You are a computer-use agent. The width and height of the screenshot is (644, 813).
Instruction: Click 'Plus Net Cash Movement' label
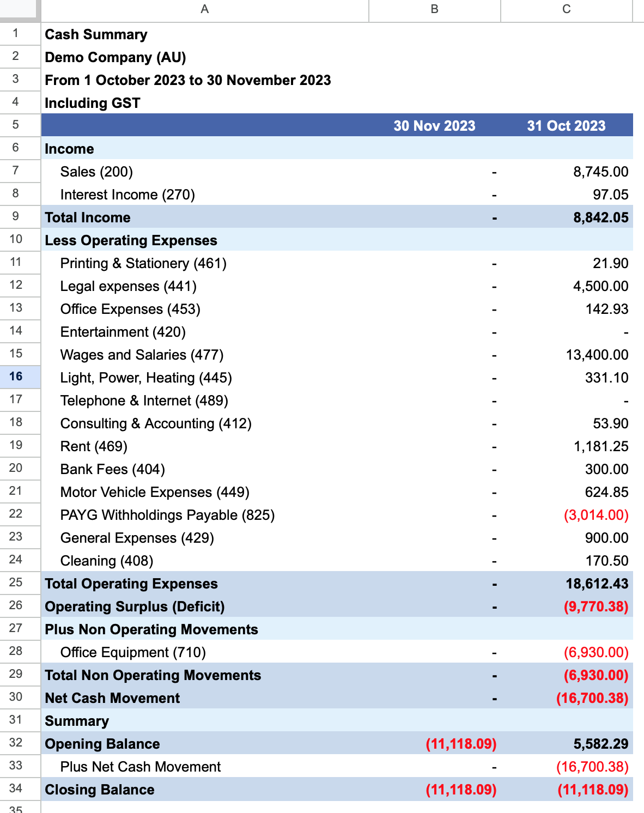[x=141, y=767]
